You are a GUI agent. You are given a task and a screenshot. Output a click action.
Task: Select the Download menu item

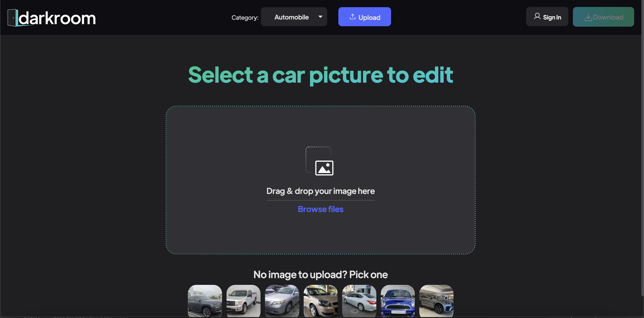click(x=604, y=16)
